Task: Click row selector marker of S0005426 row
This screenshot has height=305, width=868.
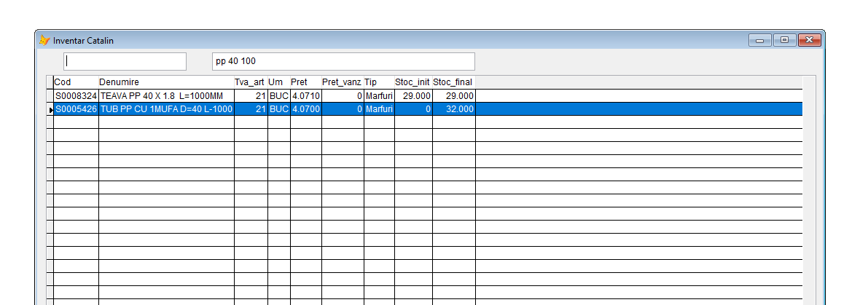Action: coord(50,109)
